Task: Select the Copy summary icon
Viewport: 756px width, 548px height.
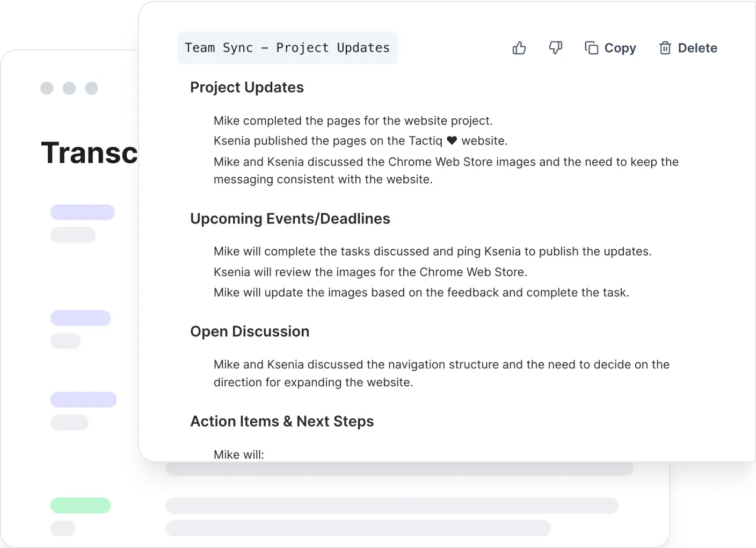Action: point(591,48)
